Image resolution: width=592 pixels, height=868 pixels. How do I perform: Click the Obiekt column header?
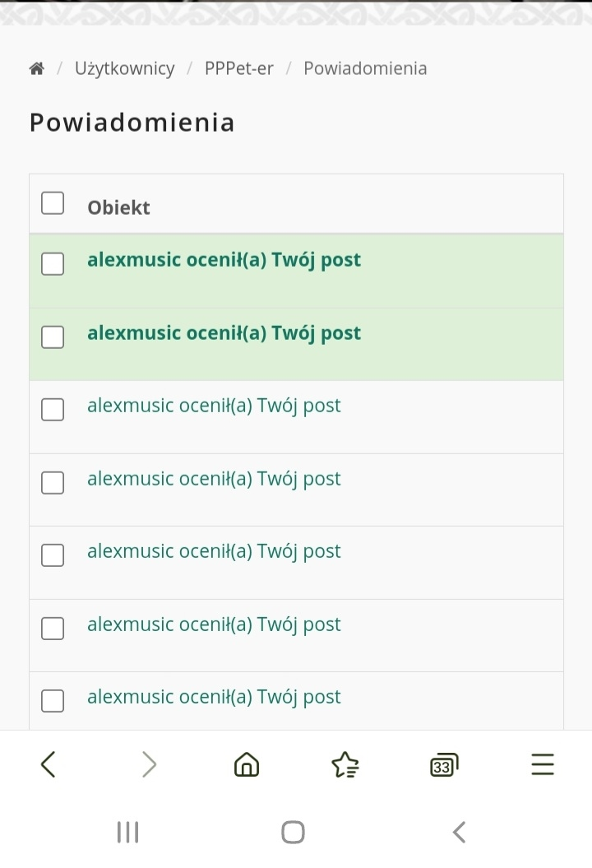click(118, 207)
